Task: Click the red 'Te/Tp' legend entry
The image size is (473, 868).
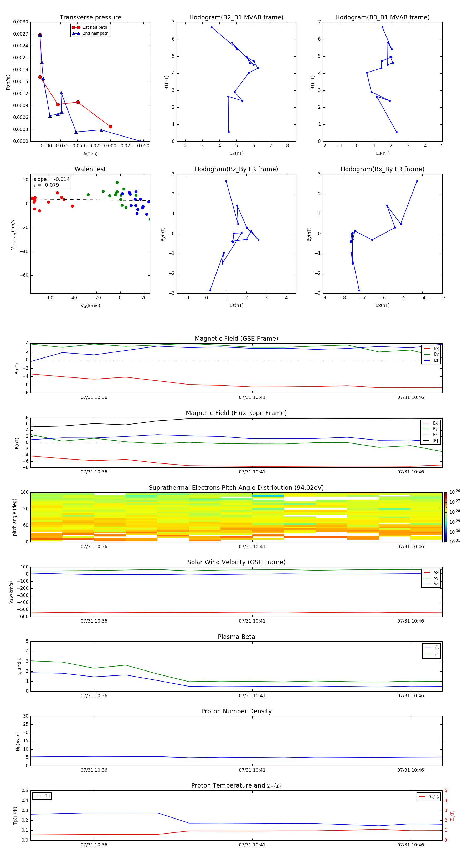Action: (429, 796)
